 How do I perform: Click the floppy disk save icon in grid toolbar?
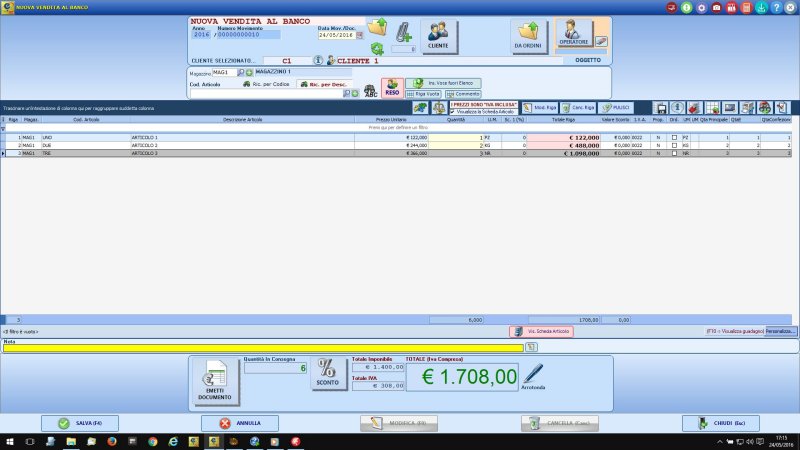point(661,108)
